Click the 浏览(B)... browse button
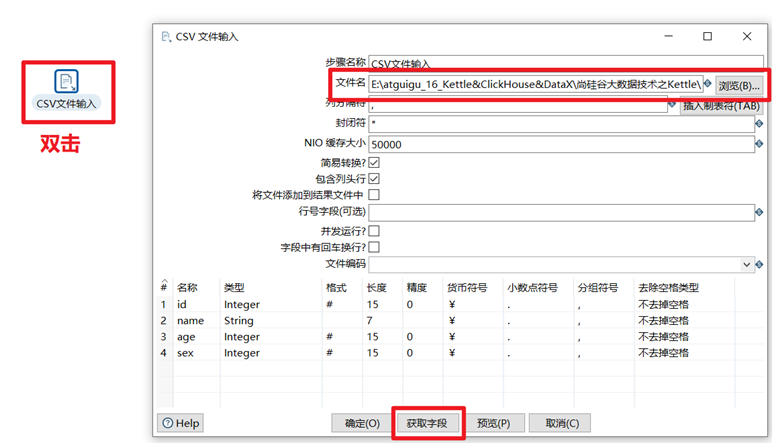The image size is (772, 443). click(739, 86)
